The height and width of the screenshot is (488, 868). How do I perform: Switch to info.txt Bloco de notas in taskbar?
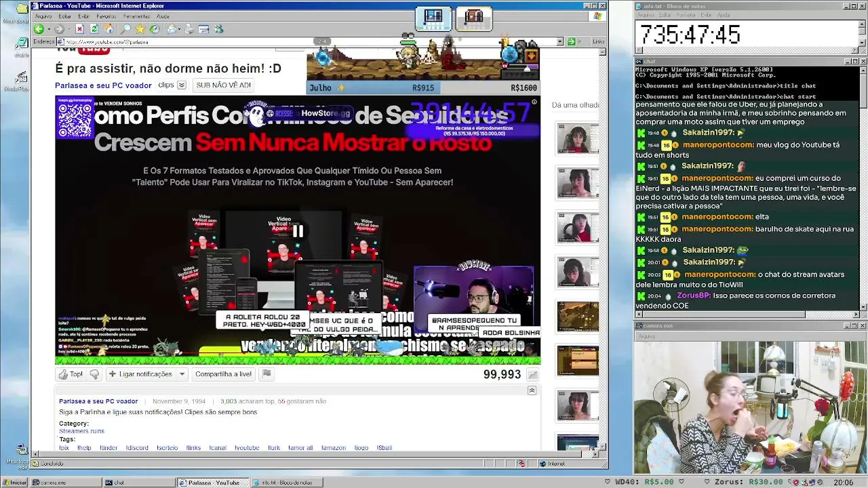click(x=288, y=483)
